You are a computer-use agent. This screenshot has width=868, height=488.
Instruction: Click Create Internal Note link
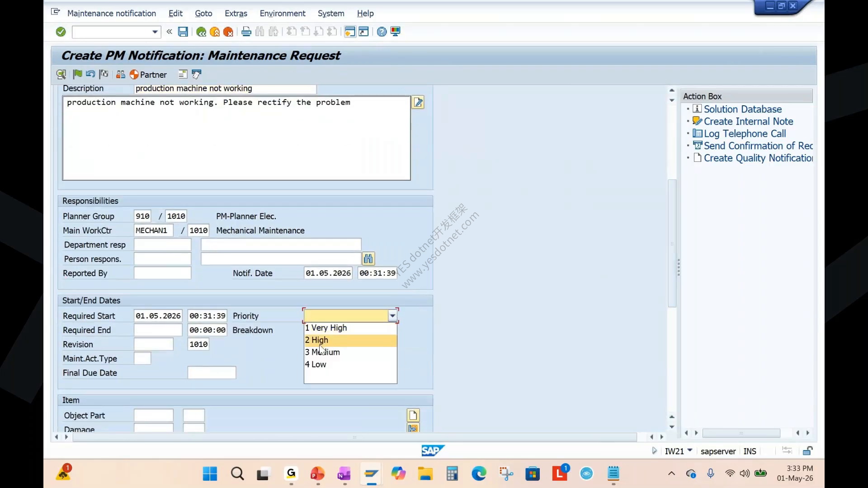[x=748, y=122]
